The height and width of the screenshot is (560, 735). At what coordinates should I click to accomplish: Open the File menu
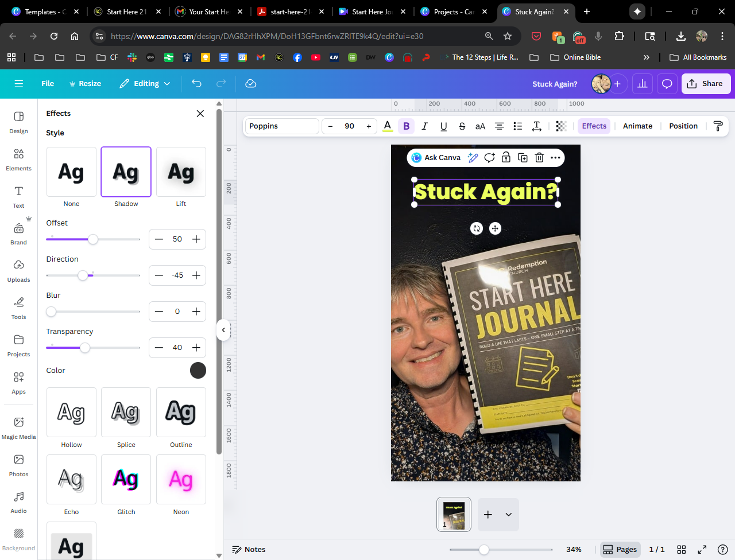pos(48,84)
